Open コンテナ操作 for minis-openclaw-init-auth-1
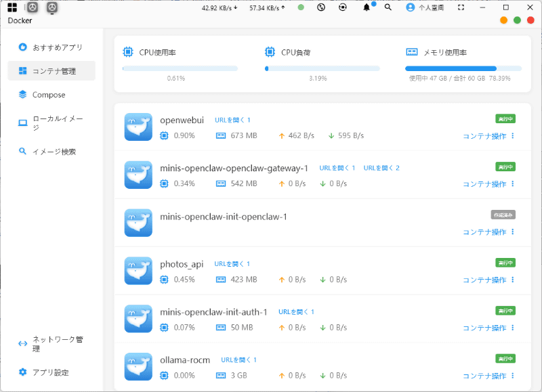The width and height of the screenshot is (542, 392). coord(488,328)
